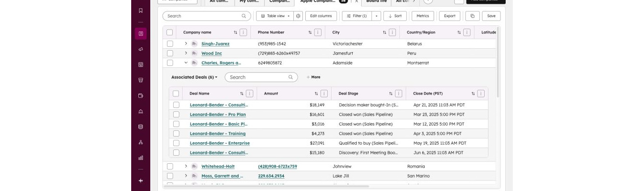The height and width of the screenshot is (191, 644).
Task: Check the Whitehead-Holt row checkbox
Action: point(170,166)
